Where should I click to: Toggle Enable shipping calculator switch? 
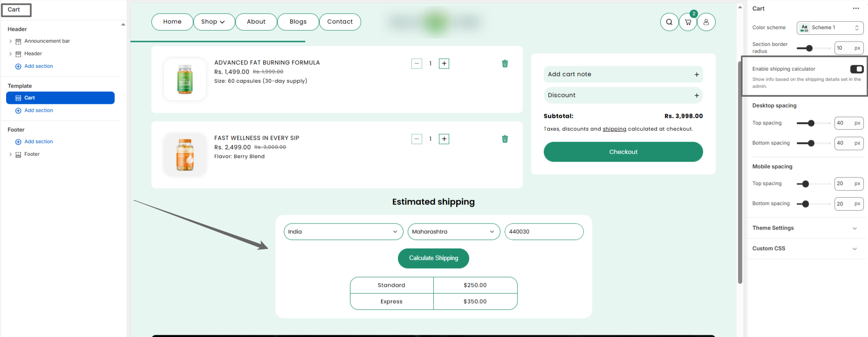click(856, 69)
